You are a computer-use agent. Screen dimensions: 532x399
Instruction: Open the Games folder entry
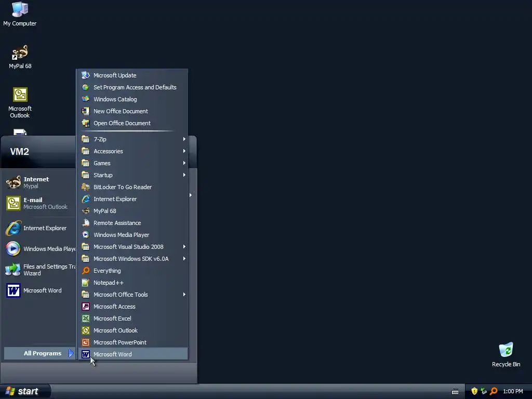[x=133, y=163]
